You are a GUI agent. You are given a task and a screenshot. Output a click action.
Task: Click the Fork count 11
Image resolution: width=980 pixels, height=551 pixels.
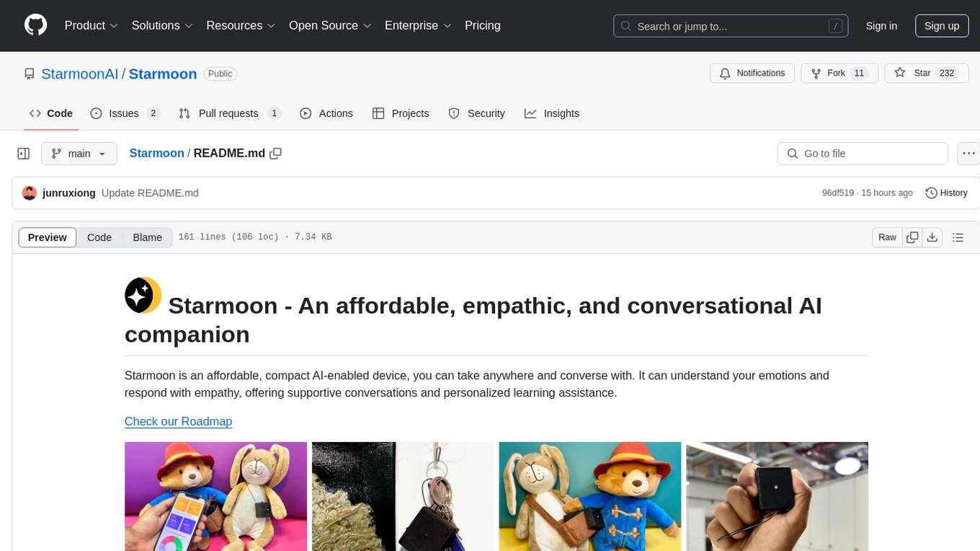click(859, 74)
